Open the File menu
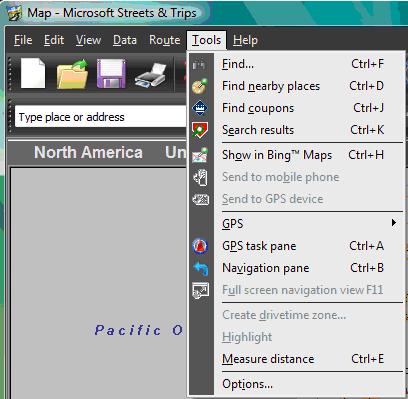The width and height of the screenshot is (408, 399). (x=23, y=40)
